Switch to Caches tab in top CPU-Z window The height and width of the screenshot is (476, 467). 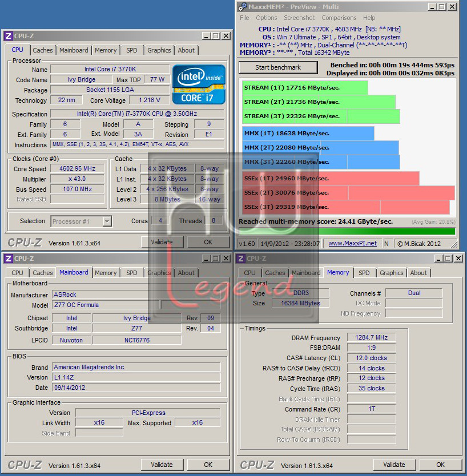click(43, 50)
